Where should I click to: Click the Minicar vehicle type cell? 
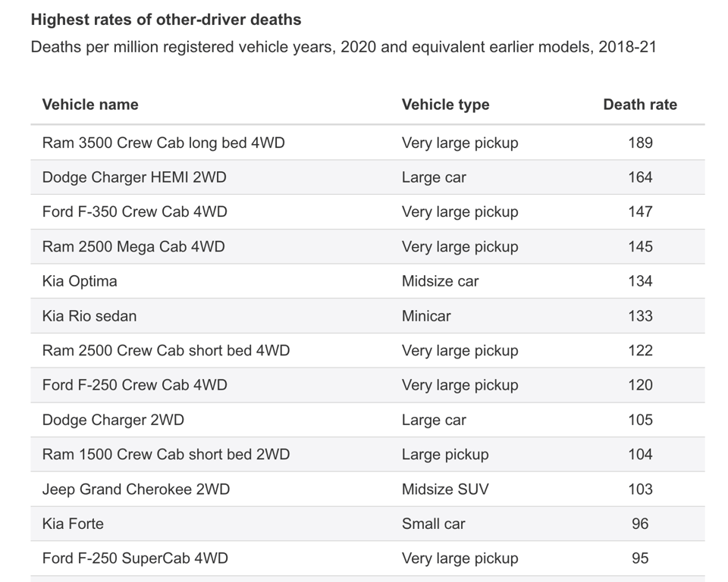426,316
